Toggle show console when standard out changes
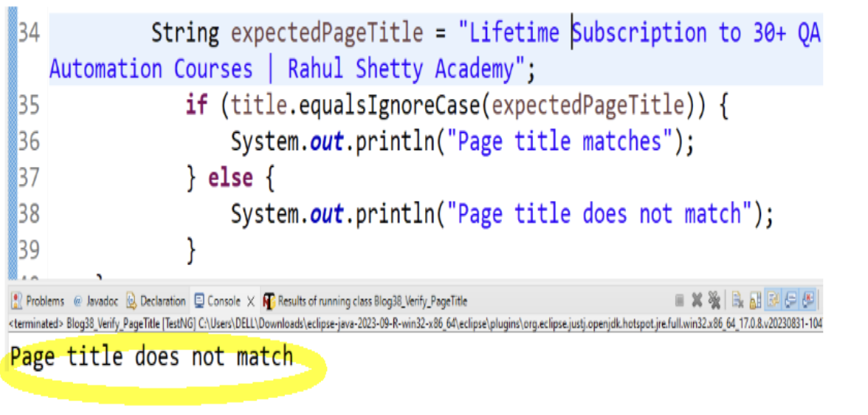Screen dimensions: 868x415 [x=790, y=301]
